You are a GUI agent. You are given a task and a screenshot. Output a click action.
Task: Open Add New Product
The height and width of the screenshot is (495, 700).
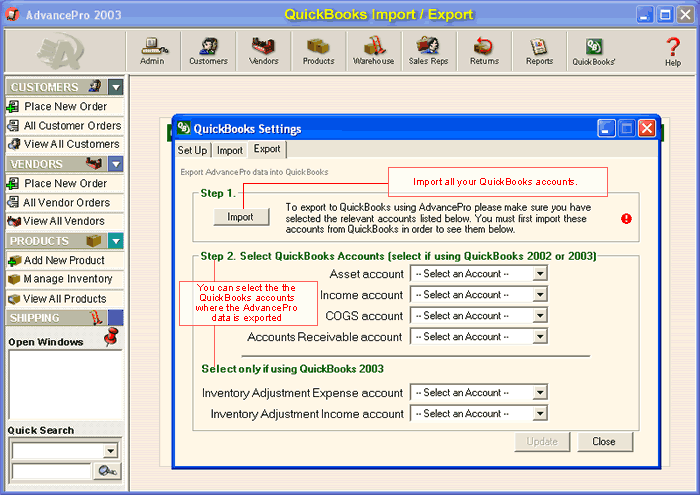64,260
